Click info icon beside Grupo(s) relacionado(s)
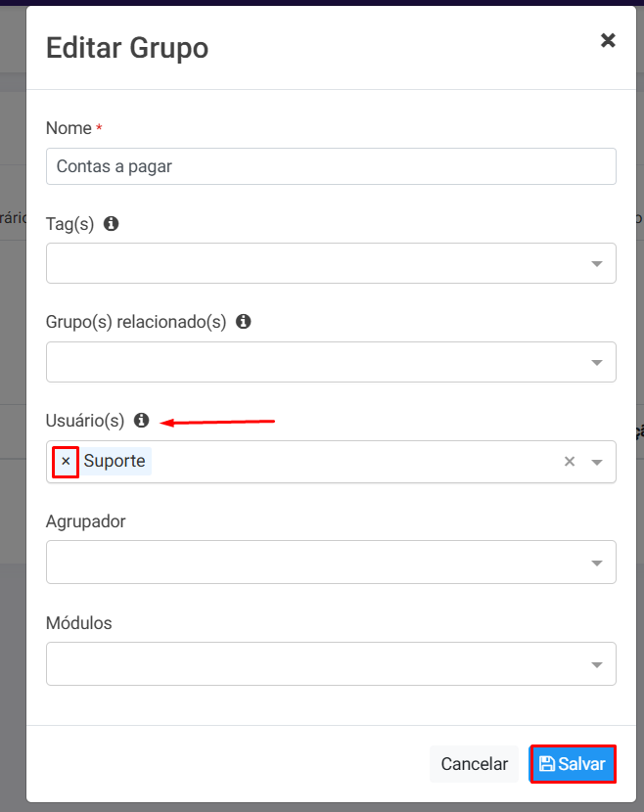Screen dimensions: 644x812 point(244,321)
